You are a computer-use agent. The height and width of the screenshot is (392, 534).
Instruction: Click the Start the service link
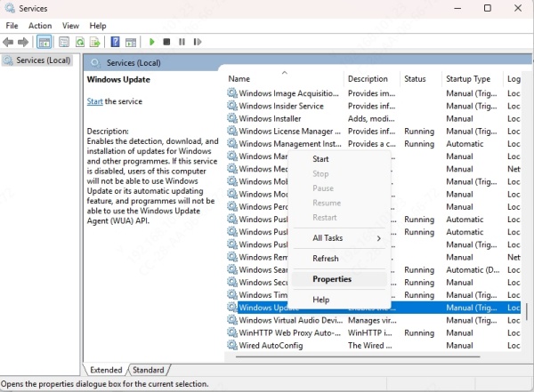94,101
